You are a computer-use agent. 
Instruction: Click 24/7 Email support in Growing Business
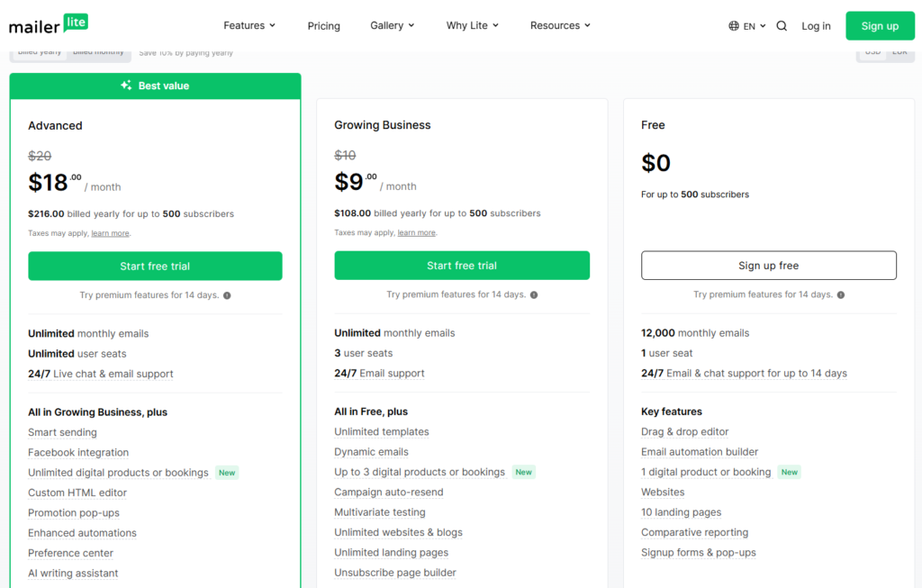(379, 374)
